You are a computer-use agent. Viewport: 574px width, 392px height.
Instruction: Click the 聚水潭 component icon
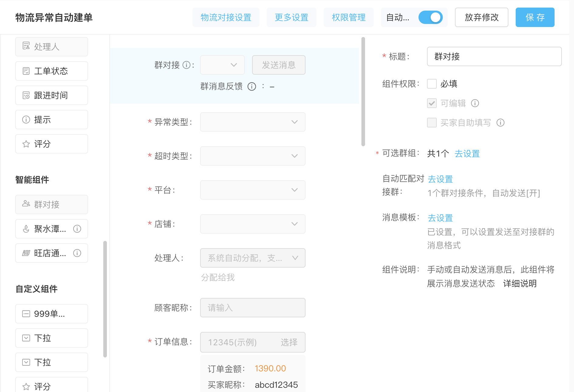click(x=26, y=229)
